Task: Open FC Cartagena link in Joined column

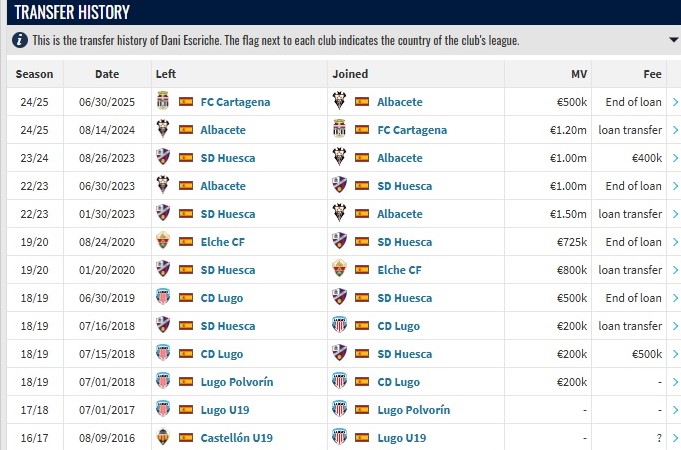Action: pos(412,130)
